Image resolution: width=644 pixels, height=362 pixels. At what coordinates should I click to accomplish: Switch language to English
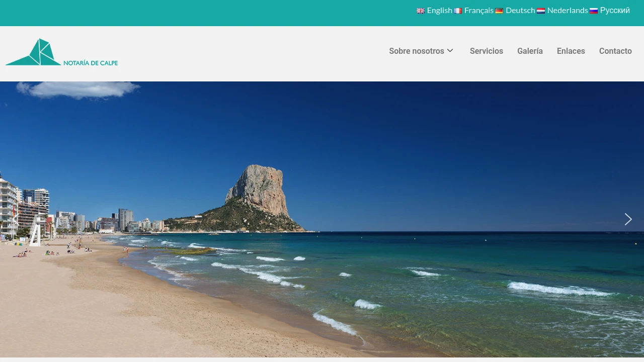coord(440,11)
